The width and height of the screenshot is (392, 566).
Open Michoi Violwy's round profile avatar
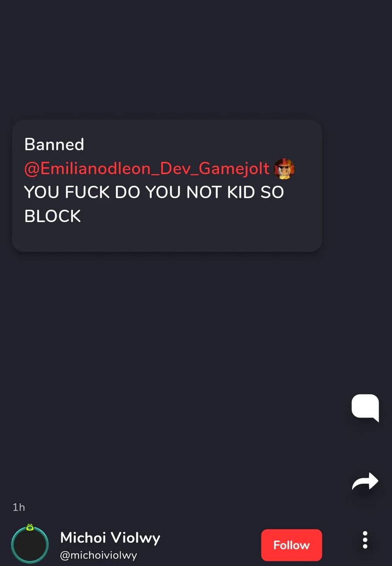coord(30,545)
